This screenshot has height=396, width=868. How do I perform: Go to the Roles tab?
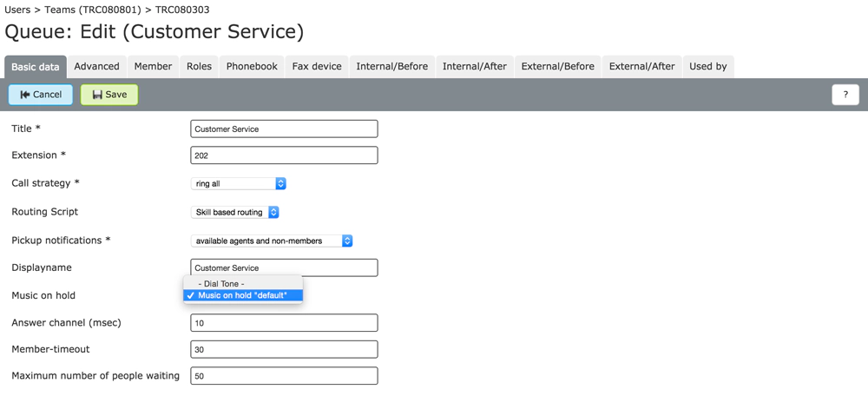tap(199, 67)
